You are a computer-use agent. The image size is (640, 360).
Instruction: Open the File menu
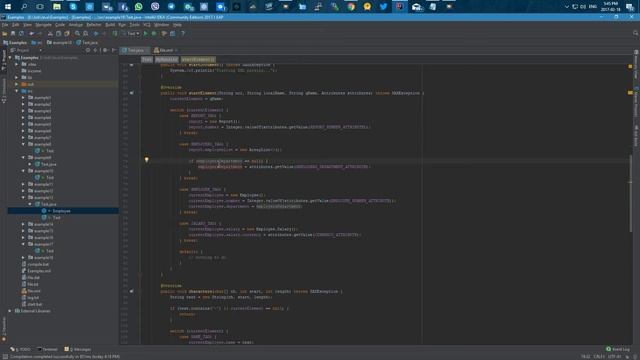tap(5, 25)
